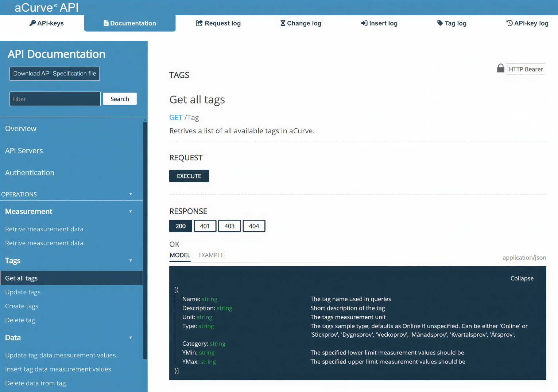The height and width of the screenshot is (392, 558).
Task: Click the aCurve API logo title
Action: point(46,8)
